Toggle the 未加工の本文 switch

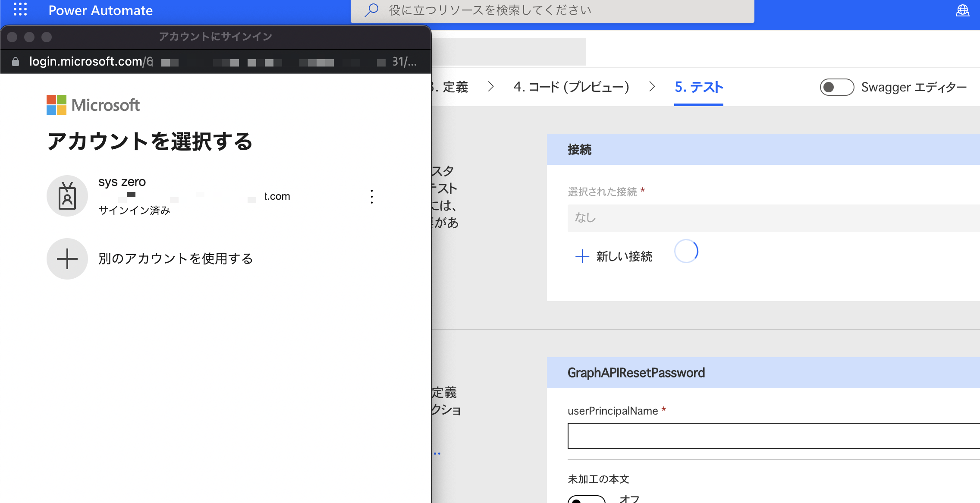(x=587, y=500)
